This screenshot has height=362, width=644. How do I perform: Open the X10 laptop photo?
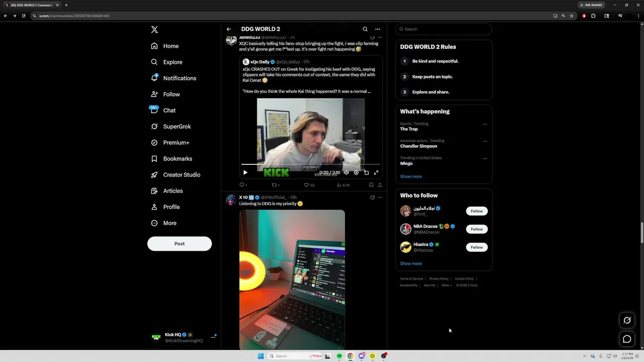[x=292, y=280]
